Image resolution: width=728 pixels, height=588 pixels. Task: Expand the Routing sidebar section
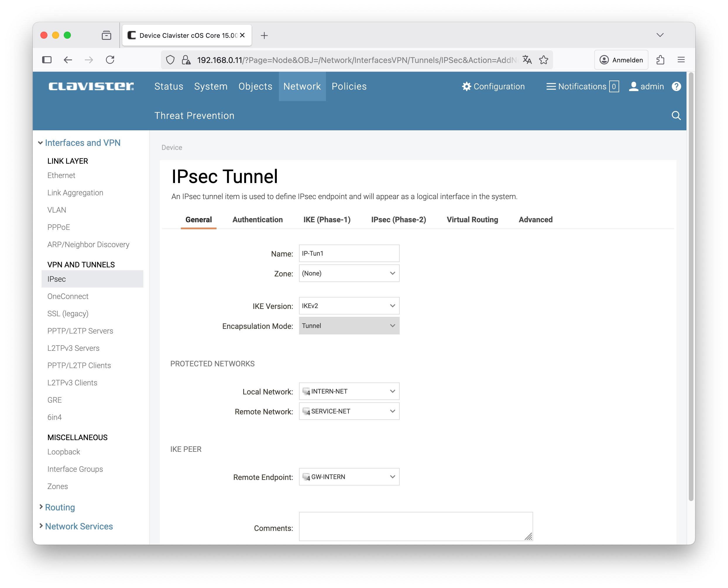tap(60, 507)
